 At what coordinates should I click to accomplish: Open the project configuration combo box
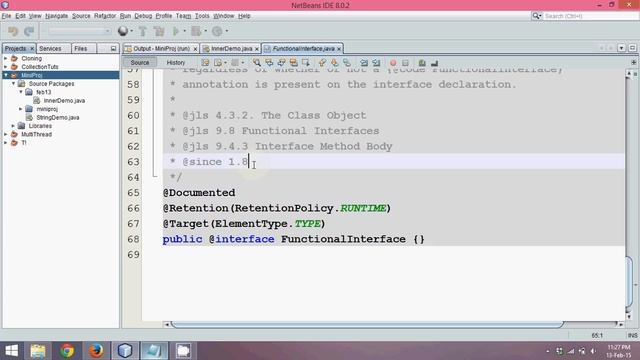(80, 31)
